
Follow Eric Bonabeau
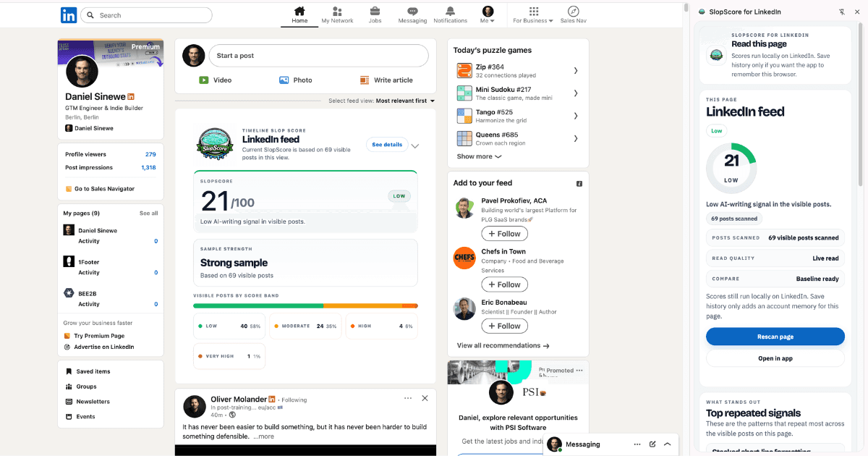(504, 326)
